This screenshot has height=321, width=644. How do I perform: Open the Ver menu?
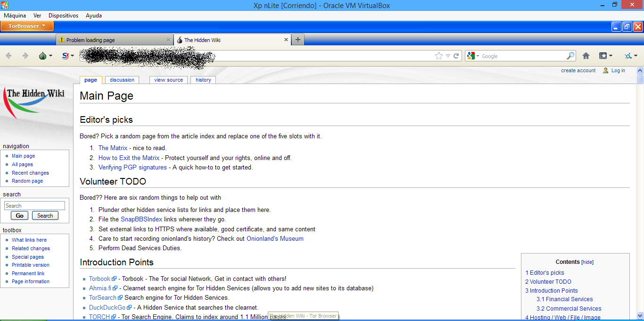37,16
